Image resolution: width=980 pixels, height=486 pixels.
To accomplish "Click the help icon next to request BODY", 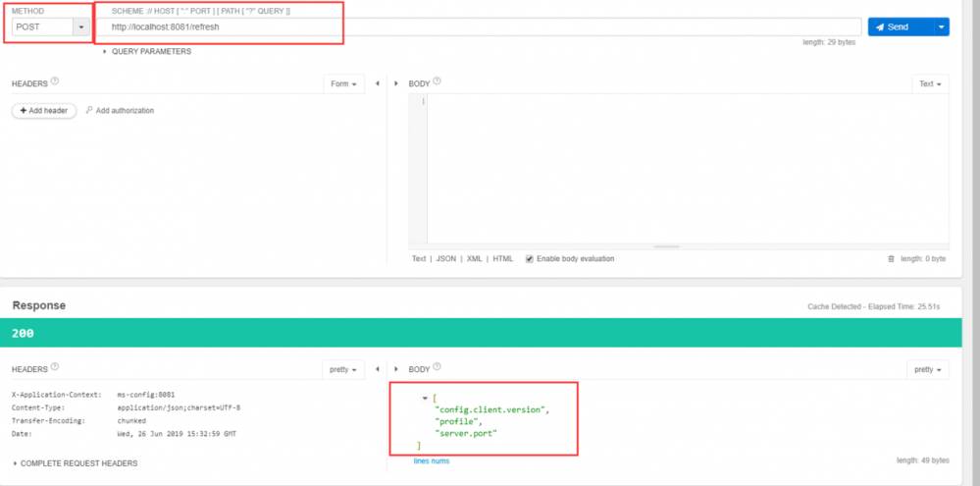I will [437, 81].
